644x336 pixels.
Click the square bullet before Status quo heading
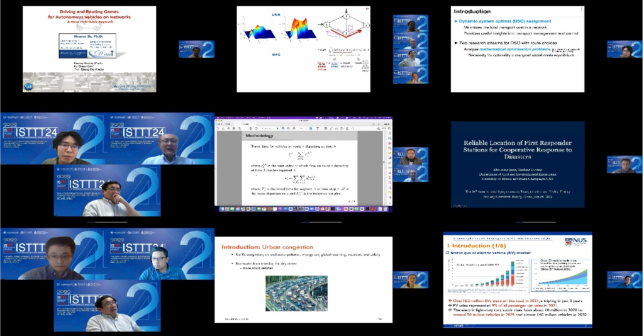447,253
